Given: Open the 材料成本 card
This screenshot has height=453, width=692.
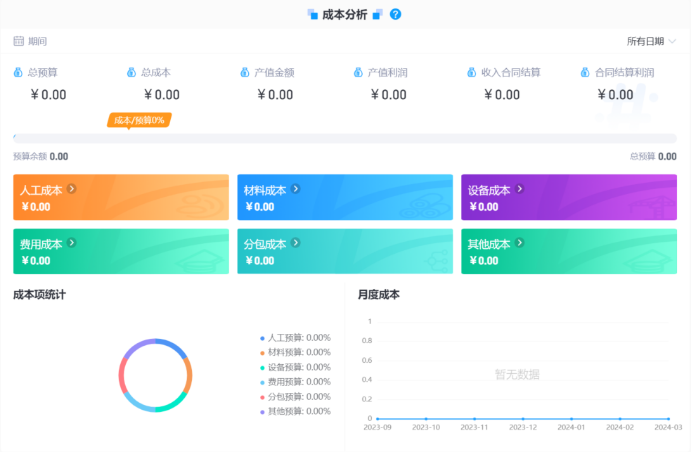Looking at the screenshot, I should tap(344, 197).
